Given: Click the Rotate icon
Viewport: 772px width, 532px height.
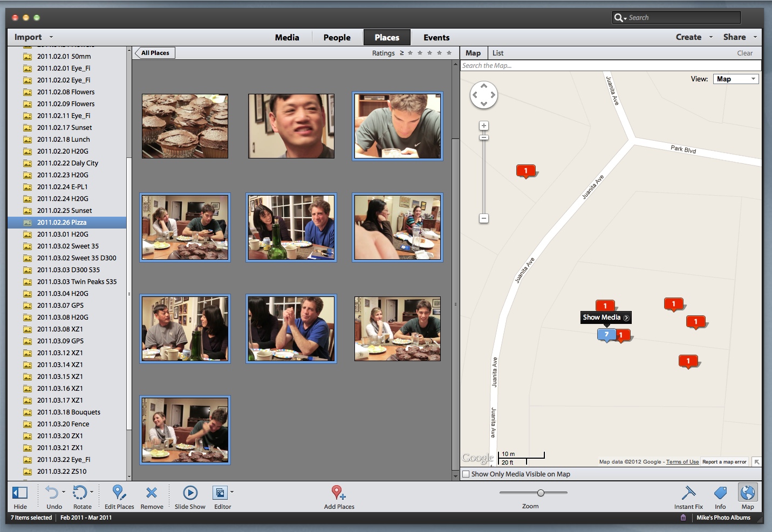Looking at the screenshot, I should tap(80, 493).
